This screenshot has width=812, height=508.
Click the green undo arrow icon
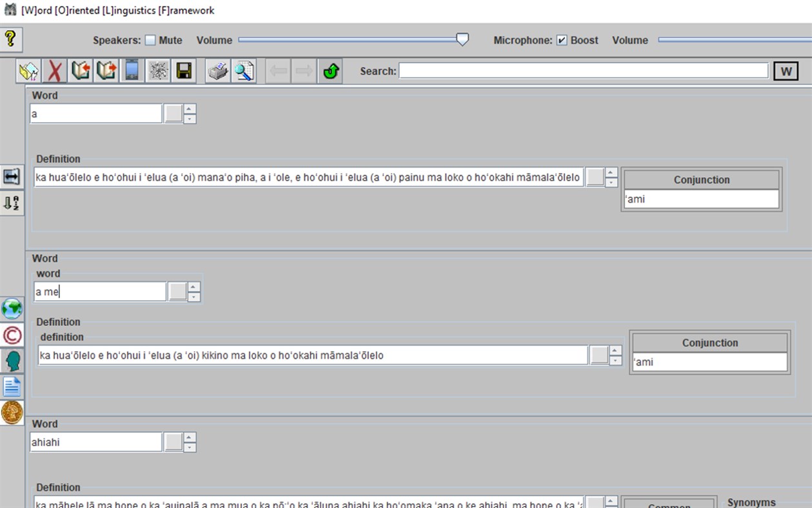(329, 70)
